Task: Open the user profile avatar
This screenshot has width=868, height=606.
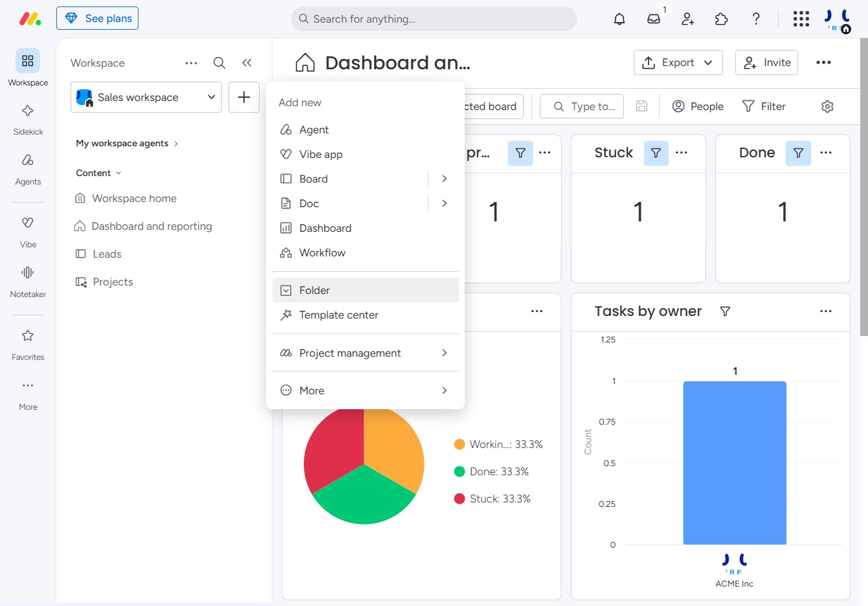Action: [837, 19]
